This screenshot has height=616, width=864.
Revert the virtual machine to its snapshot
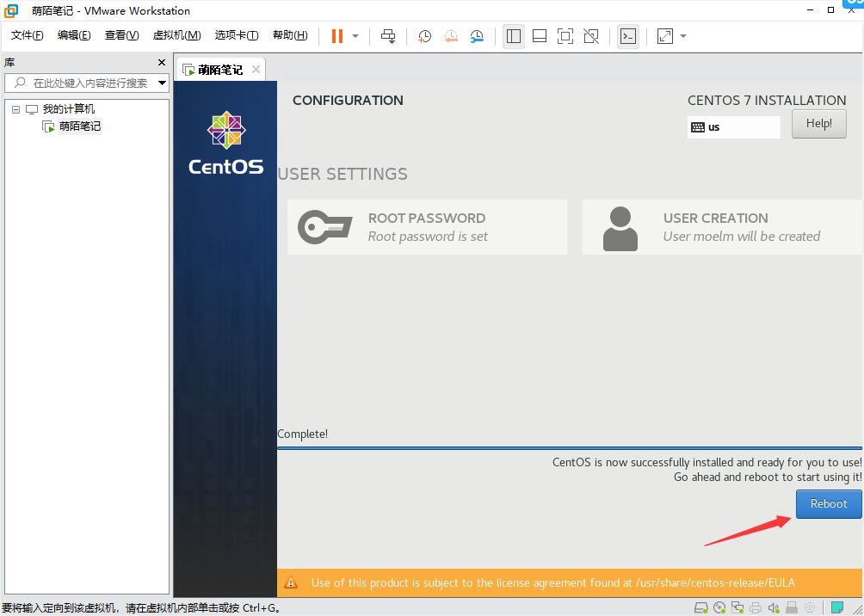[451, 36]
